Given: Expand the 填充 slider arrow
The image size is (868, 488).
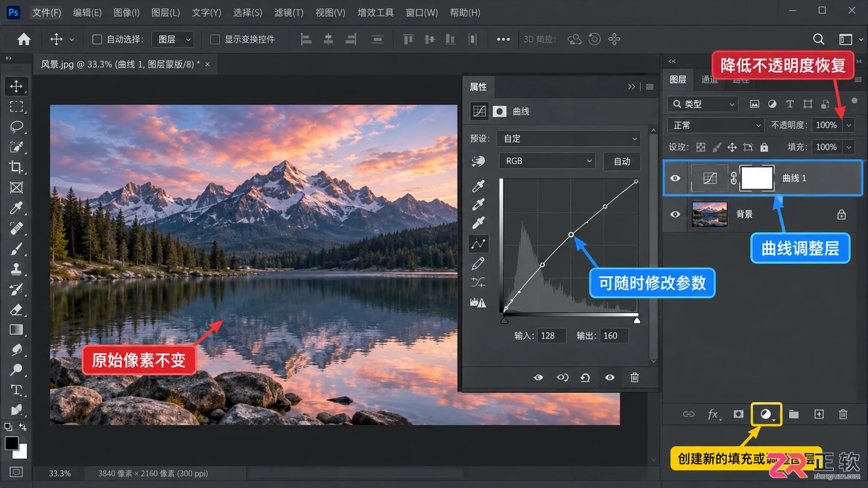Looking at the screenshot, I should pyautogui.click(x=849, y=147).
